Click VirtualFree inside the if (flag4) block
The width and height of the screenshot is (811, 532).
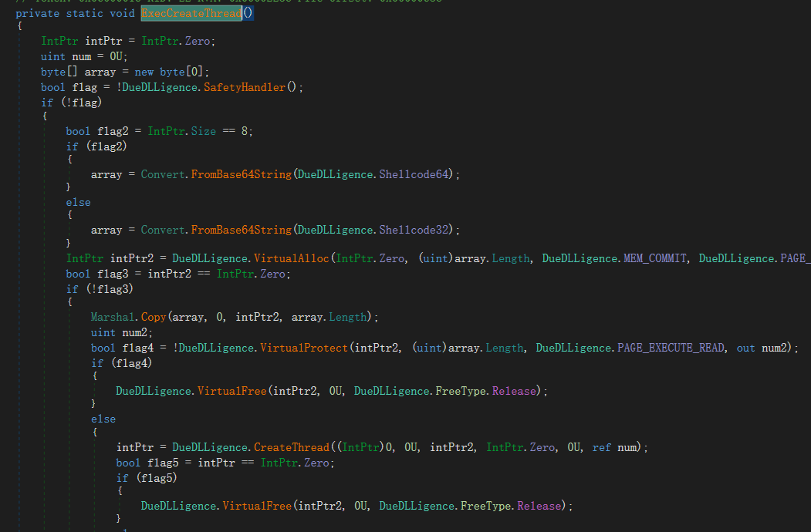point(231,391)
